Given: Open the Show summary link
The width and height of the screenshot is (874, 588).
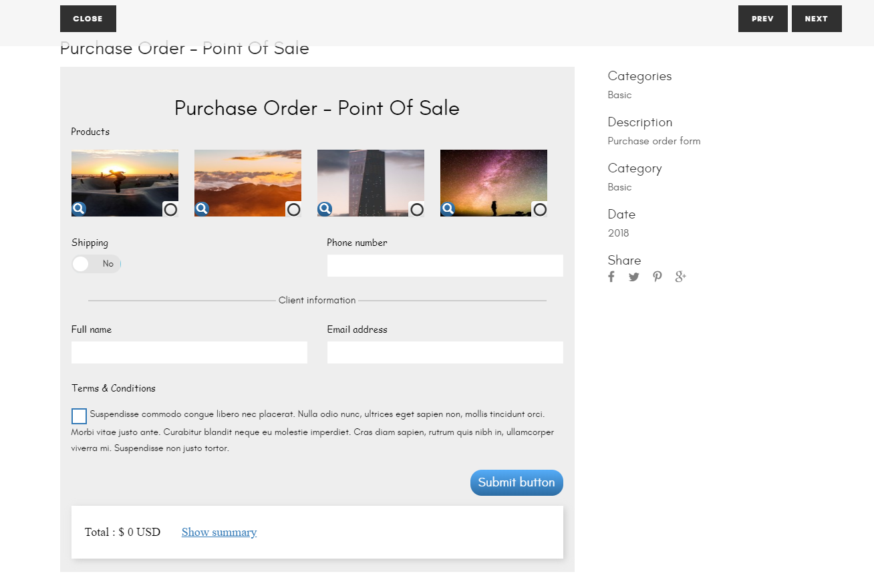Looking at the screenshot, I should pyautogui.click(x=219, y=531).
